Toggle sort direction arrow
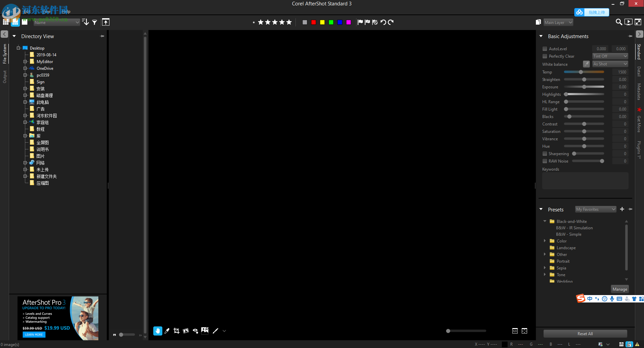This screenshot has height=348, width=644. (x=86, y=22)
